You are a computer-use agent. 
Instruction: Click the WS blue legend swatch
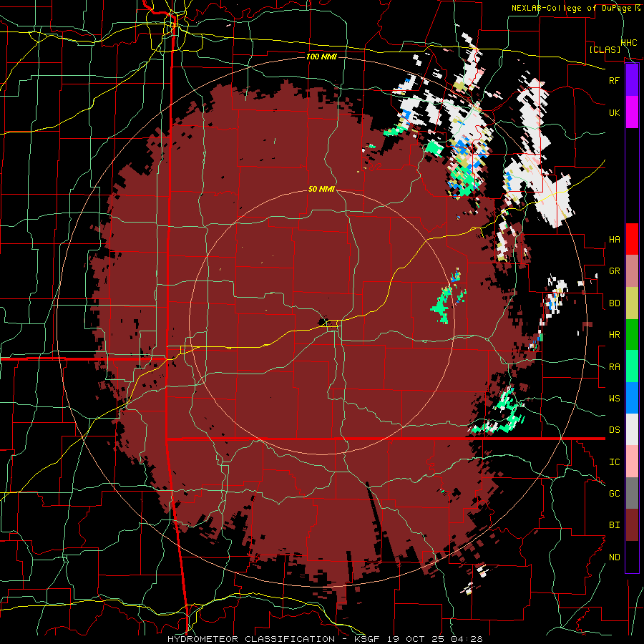[x=632, y=398]
